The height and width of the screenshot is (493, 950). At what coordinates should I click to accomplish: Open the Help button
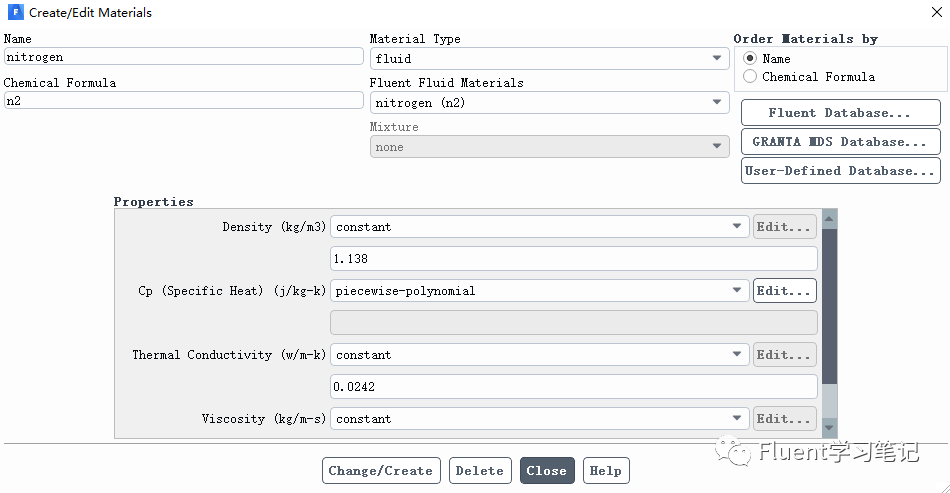point(605,471)
